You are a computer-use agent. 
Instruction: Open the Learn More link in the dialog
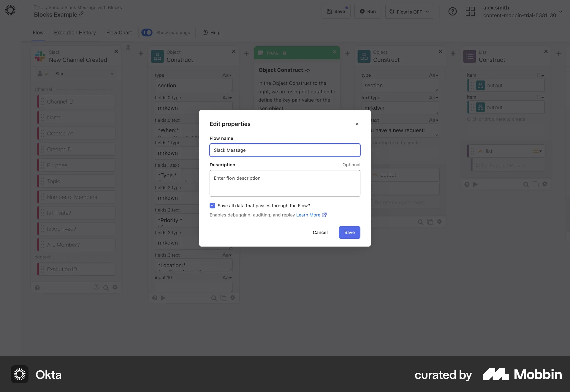pyautogui.click(x=308, y=215)
